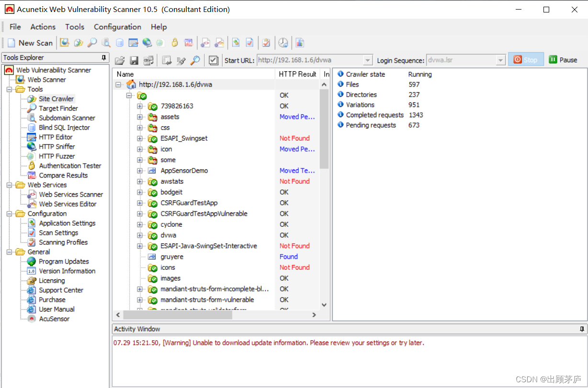Click the HTTP Result column header
The width and height of the screenshot is (588, 388).
click(298, 74)
